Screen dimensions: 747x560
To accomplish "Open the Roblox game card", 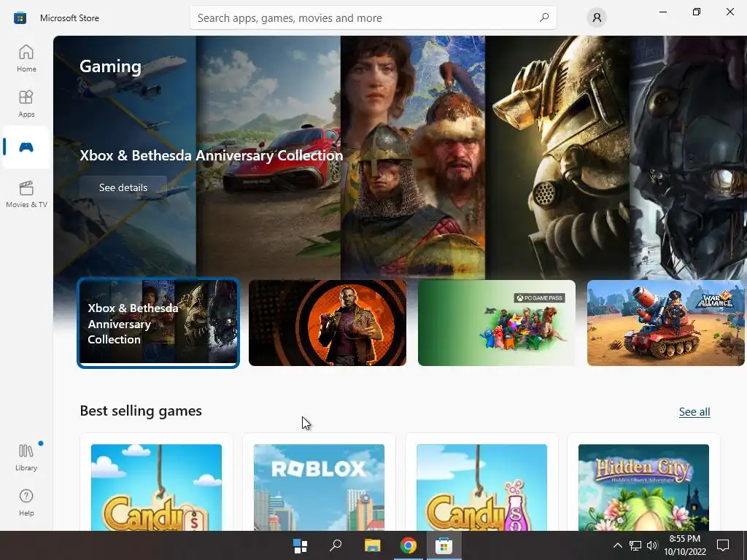I will 319,483.
